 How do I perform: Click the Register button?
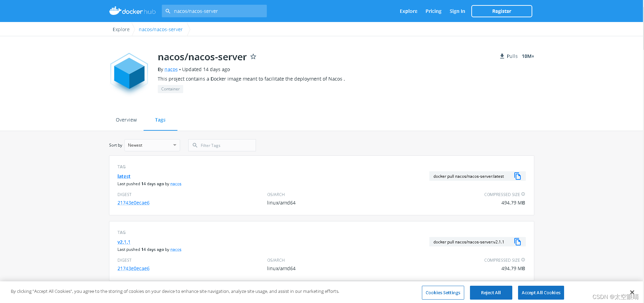point(501,11)
